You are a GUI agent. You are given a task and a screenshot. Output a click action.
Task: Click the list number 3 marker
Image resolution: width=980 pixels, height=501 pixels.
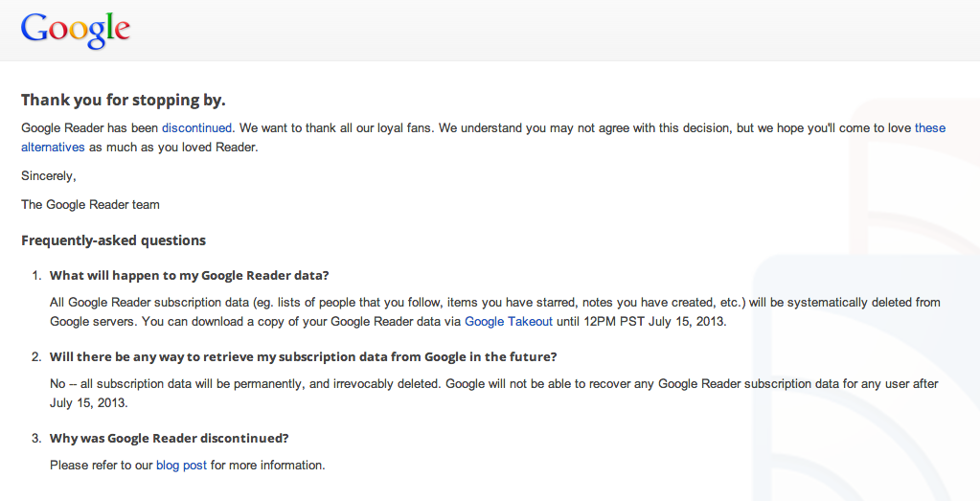coord(36,438)
